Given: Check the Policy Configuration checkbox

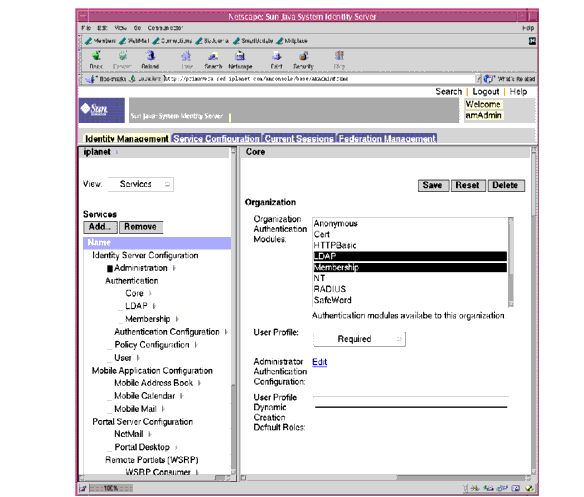Looking at the screenshot, I should pos(110,346).
